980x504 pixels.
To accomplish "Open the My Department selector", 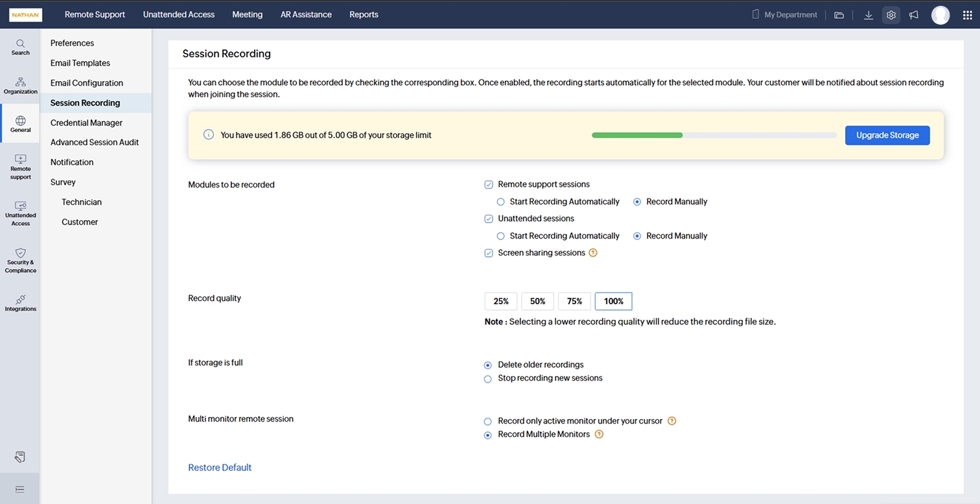I will click(785, 15).
